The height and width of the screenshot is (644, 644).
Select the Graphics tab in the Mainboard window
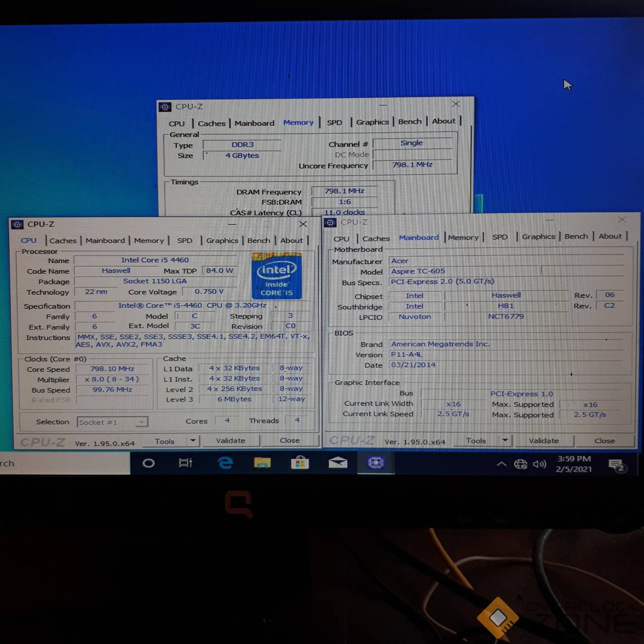click(x=538, y=236)
